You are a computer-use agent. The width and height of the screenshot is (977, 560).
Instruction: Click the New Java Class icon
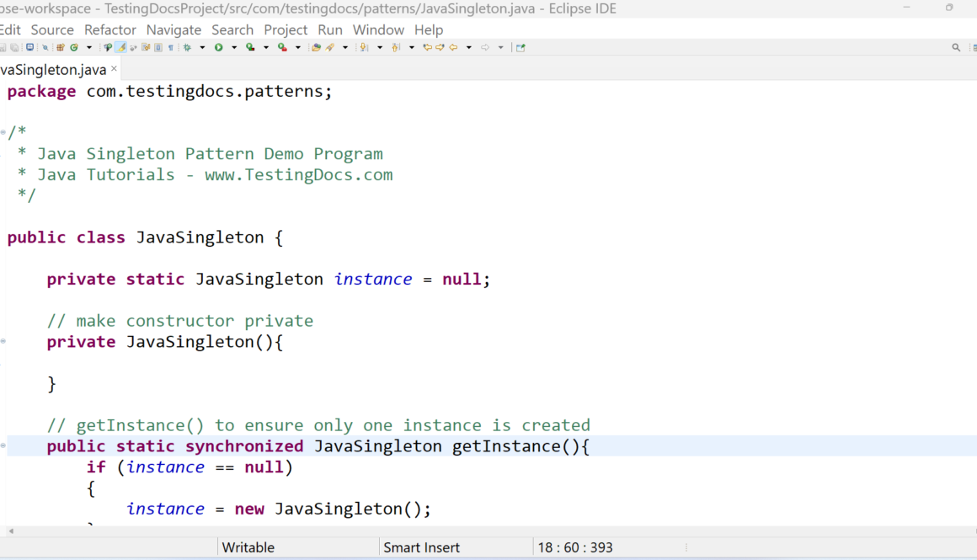coord(74,48)
